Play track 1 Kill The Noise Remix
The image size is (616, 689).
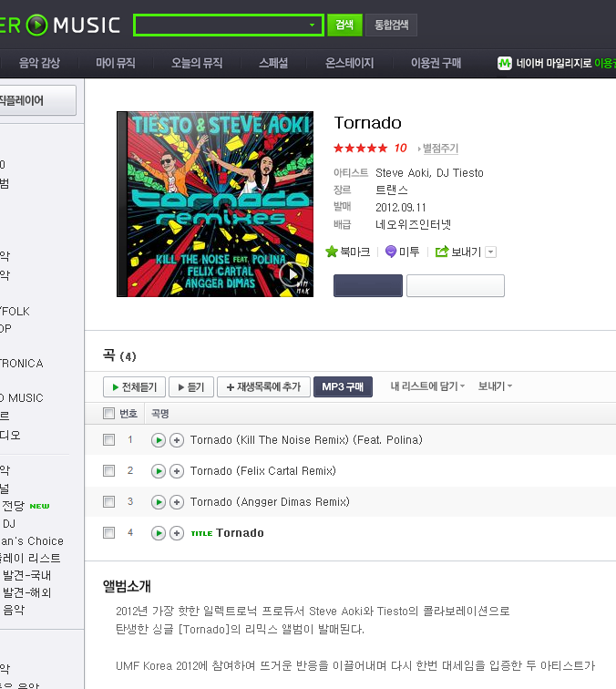coord(159,440)
